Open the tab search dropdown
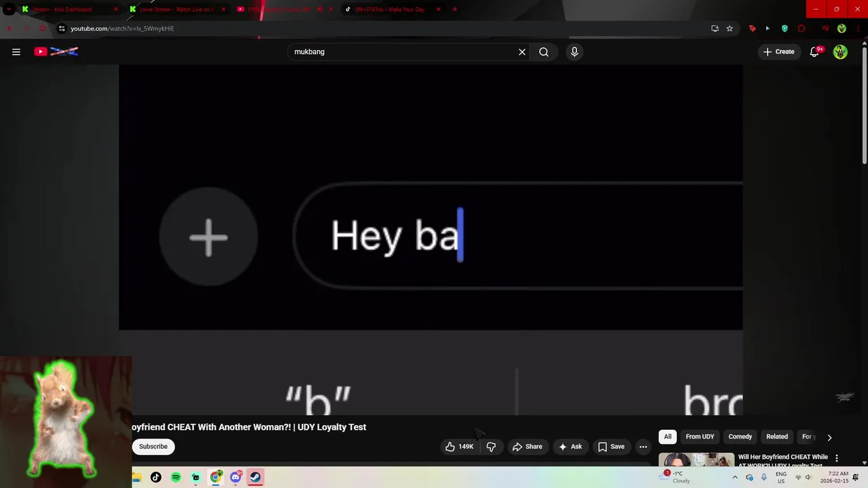Screen dimensions: 868x488 (x=8, y=9)
